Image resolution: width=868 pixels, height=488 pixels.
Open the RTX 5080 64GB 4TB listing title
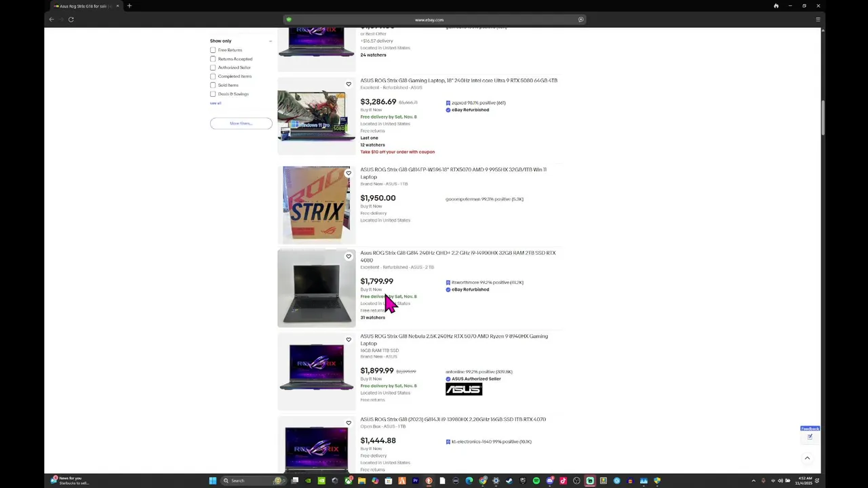point(458,81)
